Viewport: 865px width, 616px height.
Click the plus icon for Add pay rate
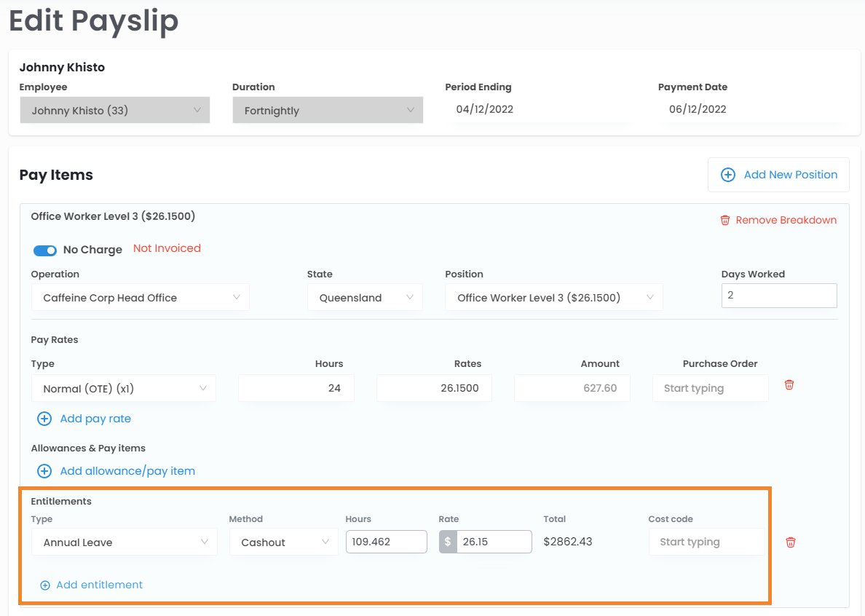(44, 419)
